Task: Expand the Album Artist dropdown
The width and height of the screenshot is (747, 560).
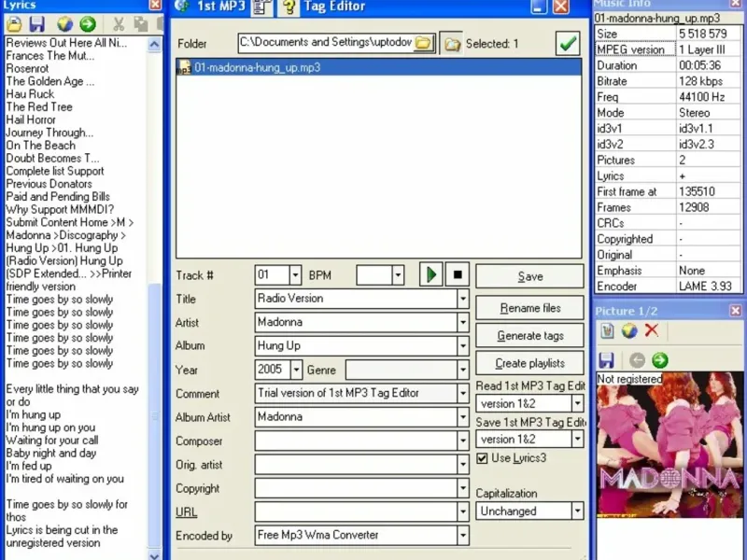Action: tap(462, 417)
